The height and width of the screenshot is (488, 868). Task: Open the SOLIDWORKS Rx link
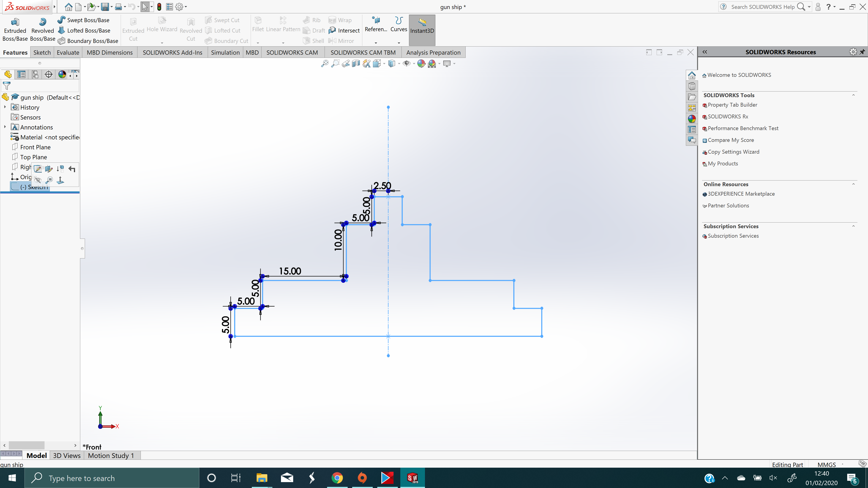coord(728,117)
